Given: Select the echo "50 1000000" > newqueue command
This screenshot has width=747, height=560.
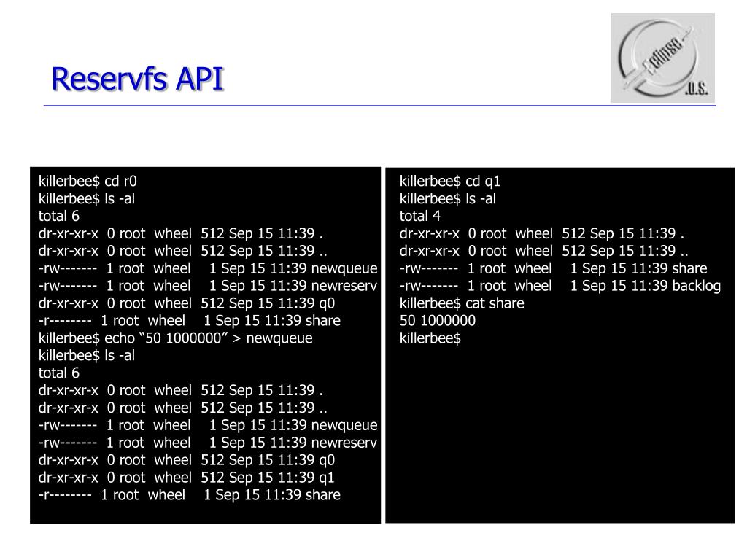Looking at the screenshot, I should pyautogui.click(x=175, y=338).
